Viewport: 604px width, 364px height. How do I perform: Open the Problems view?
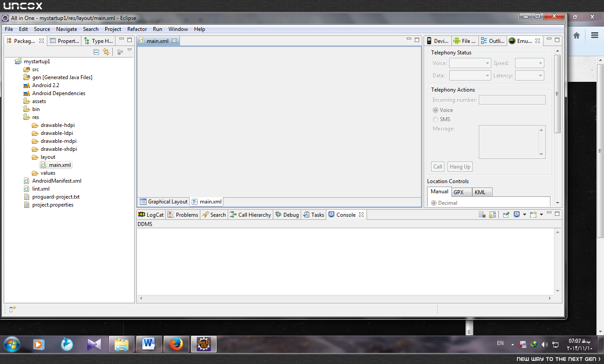point(183,215)
